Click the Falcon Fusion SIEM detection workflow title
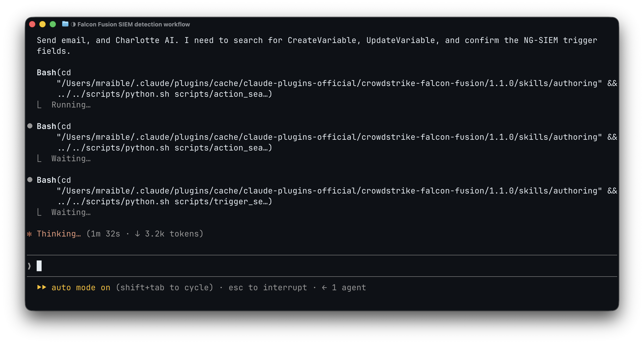 (134, 24)
